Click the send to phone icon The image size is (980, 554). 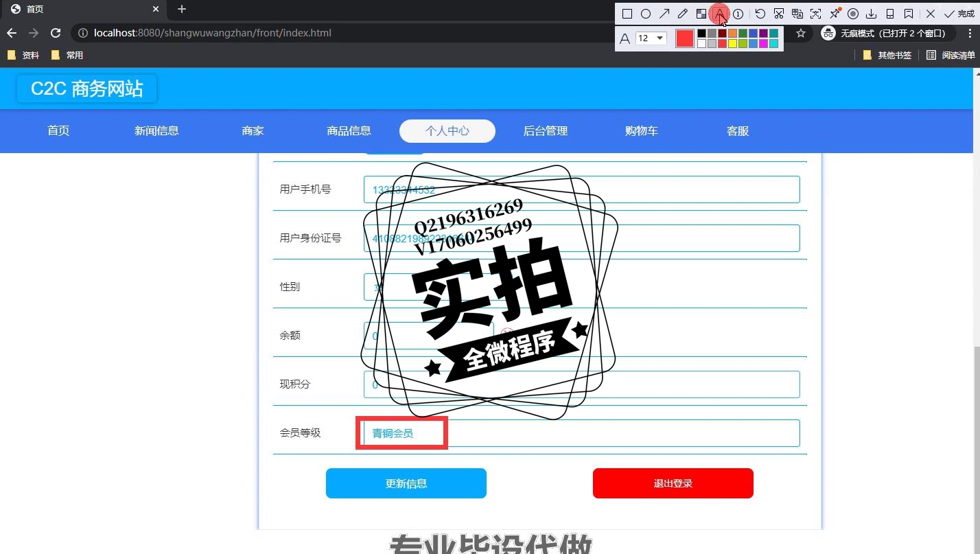pos(890,14)
